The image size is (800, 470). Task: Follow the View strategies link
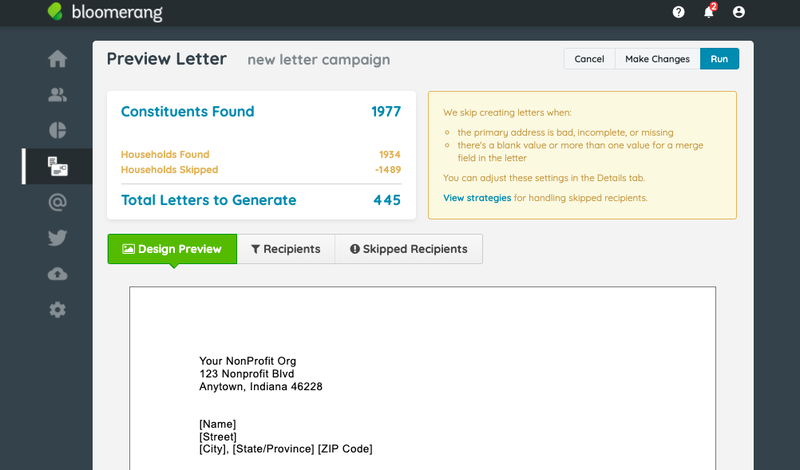click(x=477, y=198)
